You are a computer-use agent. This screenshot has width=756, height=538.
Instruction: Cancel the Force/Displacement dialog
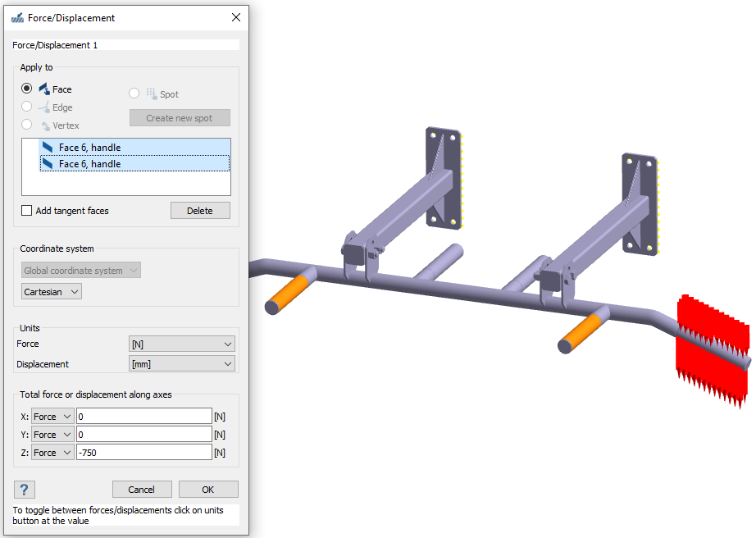[x=142, y=490]
